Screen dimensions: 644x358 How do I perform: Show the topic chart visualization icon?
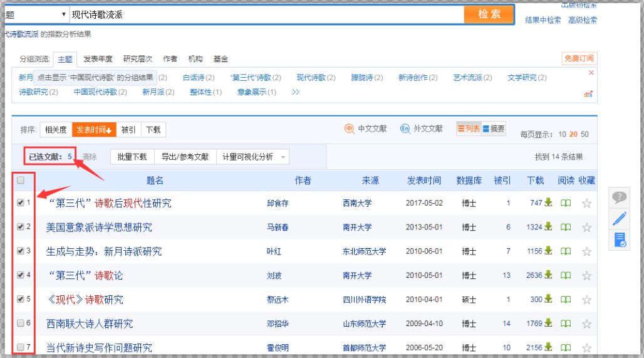588,94
